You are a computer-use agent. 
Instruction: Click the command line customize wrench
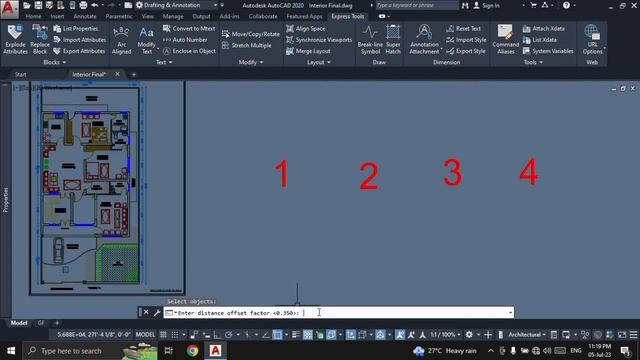point(157,313)
